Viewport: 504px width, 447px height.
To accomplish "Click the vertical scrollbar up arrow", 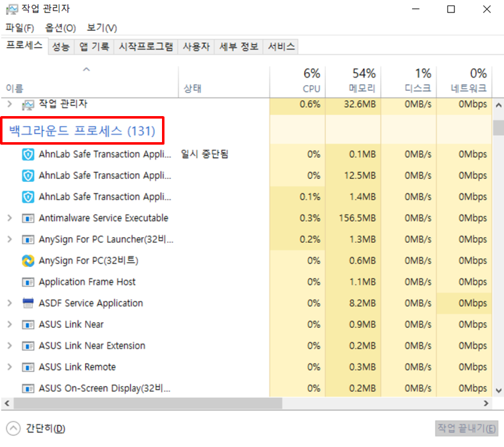I will (498, 105).
